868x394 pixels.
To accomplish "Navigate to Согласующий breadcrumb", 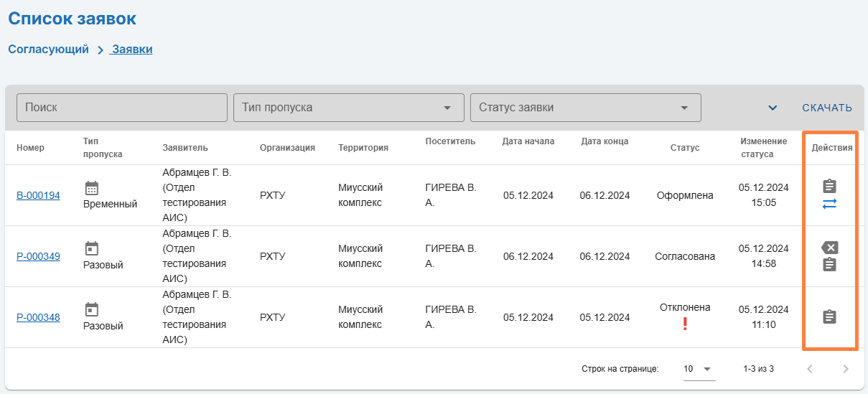I will tap(48, 50).
